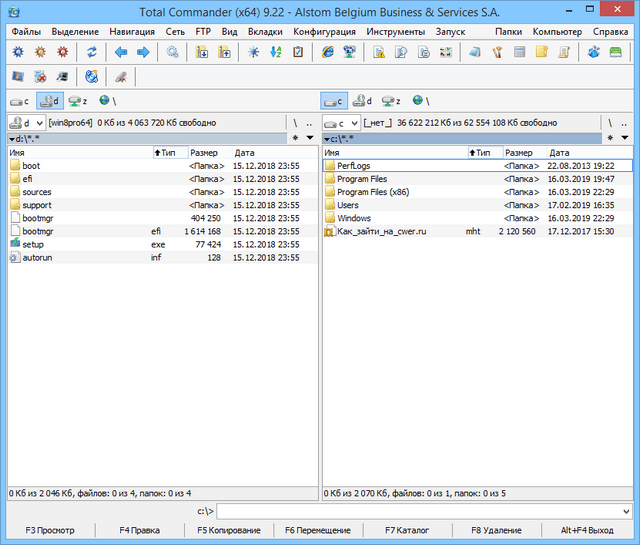The height and width of the screenshot is (545, 640).
Task: Click the unpack archive icon with up arrow
Action: click(224, 52)
